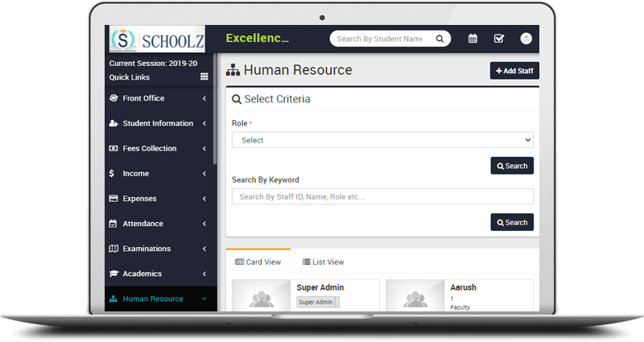This screenshot has width=644, height=342.
Task: Open the Role select dropdown
Action: (x=382, y=140)
